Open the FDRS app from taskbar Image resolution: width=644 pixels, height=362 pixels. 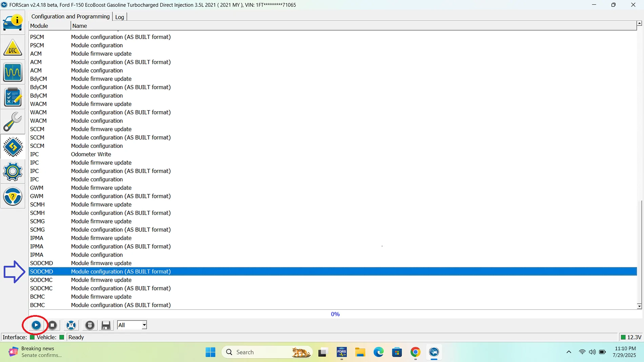(342, 352)
